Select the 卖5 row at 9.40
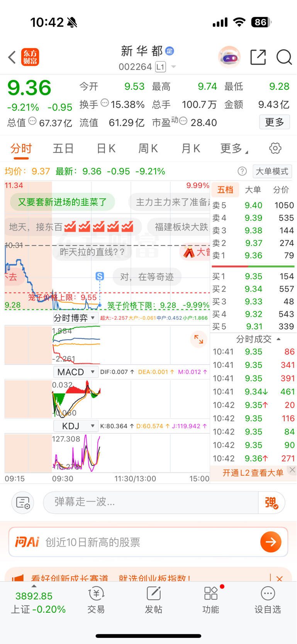 point(253,205)
